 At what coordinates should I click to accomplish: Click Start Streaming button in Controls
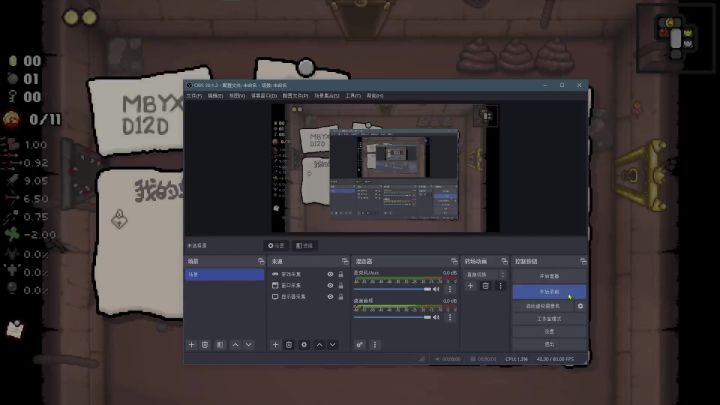click(549, 276)
